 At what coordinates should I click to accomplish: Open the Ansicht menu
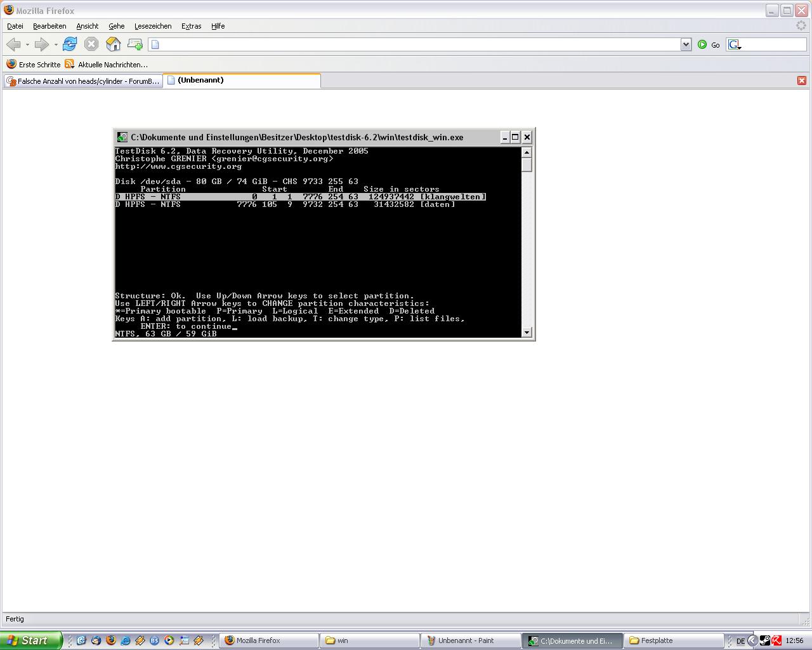[x=88, y=26]
